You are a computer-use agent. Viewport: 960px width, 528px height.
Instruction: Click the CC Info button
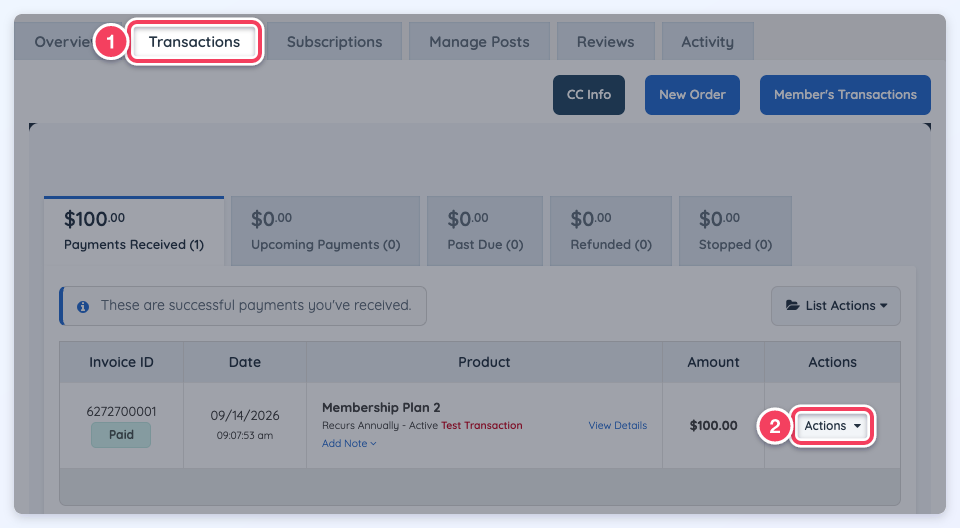pos(589,95)
